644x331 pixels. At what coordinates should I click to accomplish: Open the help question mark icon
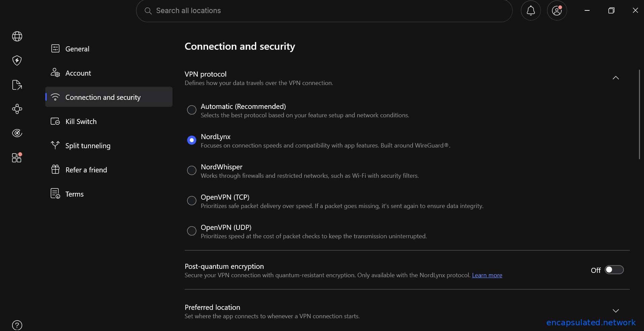[17, 325]
